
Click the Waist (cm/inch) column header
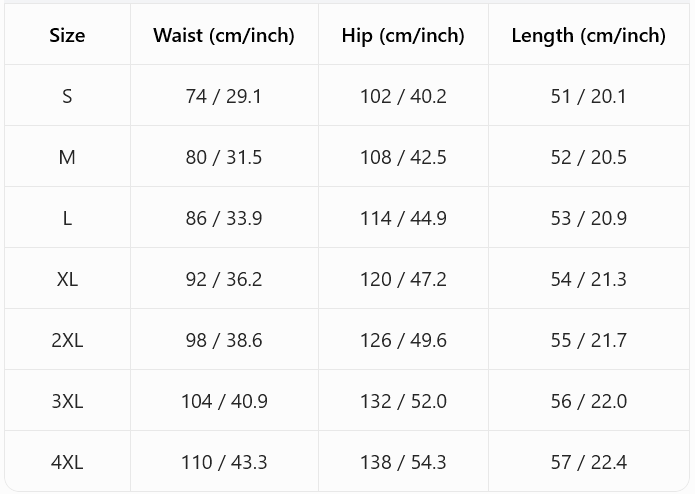pos(224,35)
